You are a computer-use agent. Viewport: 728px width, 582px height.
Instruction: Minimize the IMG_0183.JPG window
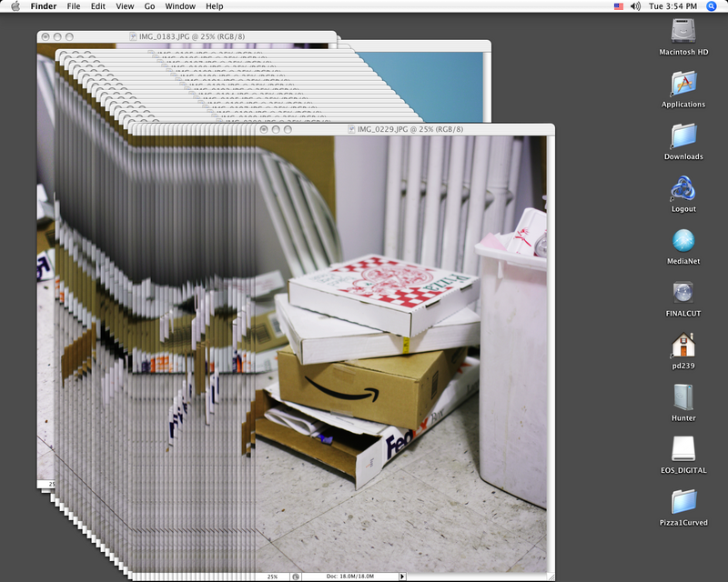(57, 36)
